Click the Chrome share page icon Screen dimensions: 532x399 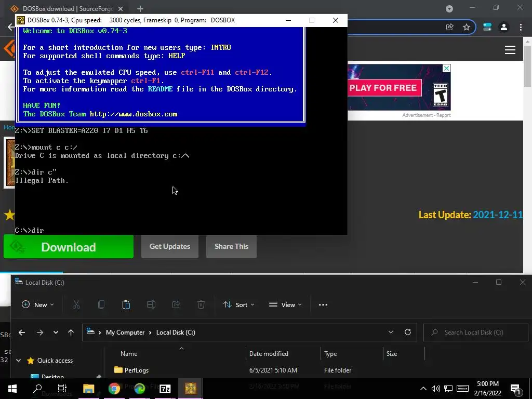click(450, 27)
